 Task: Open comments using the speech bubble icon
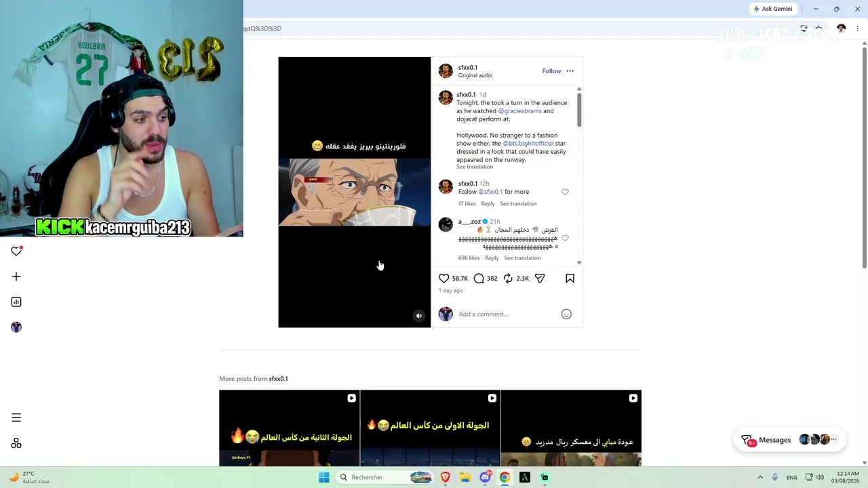pyautogui.click(x=479, y=278)
